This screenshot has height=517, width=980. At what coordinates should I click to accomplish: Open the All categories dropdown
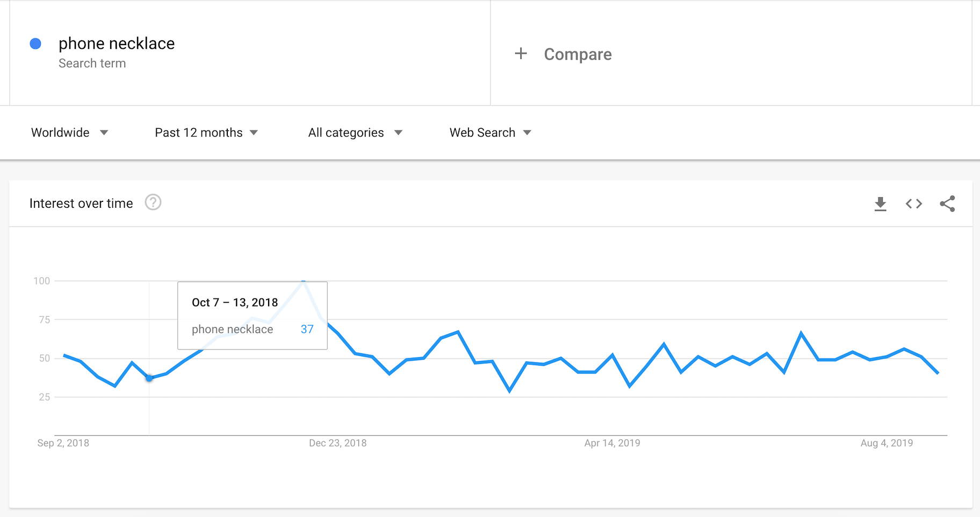[x=355, y=133]
